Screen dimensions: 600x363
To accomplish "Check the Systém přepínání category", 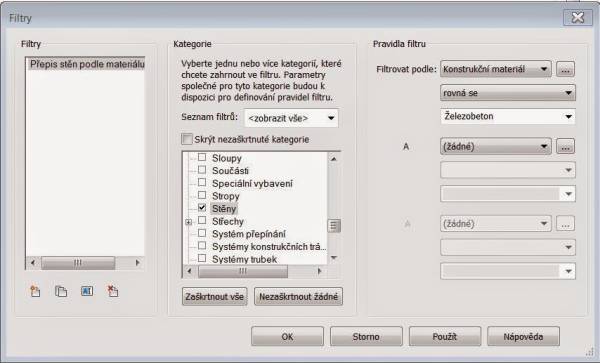I will click(202, 233).
